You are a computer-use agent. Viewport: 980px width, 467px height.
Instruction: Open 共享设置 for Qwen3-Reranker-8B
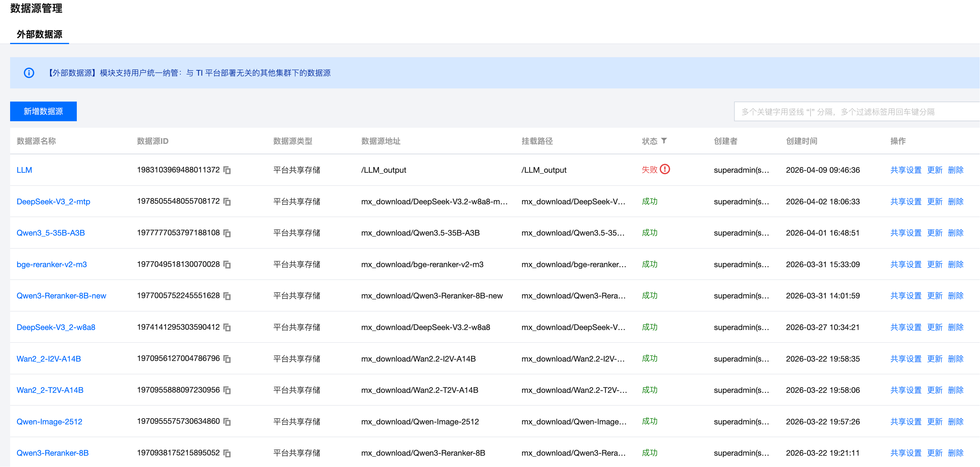click(906, 453)
